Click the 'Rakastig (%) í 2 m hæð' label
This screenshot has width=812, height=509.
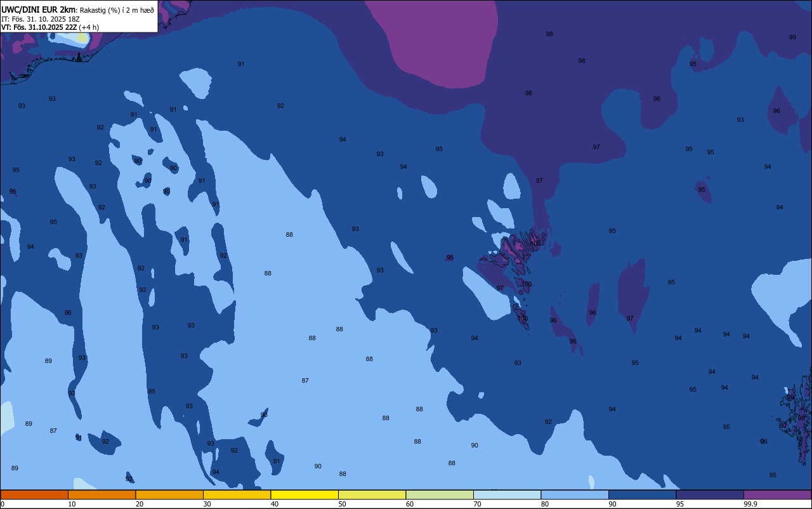117,10
